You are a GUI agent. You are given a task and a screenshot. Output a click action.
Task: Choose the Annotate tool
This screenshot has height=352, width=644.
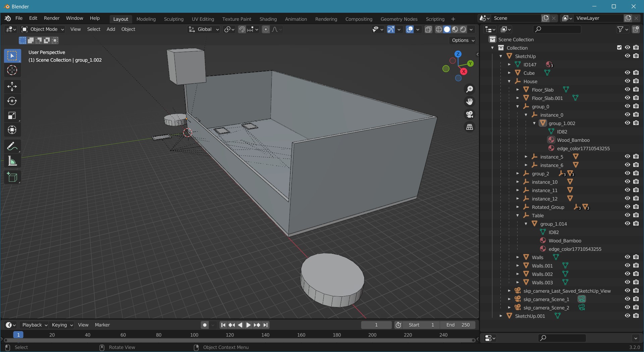(12, 146)
